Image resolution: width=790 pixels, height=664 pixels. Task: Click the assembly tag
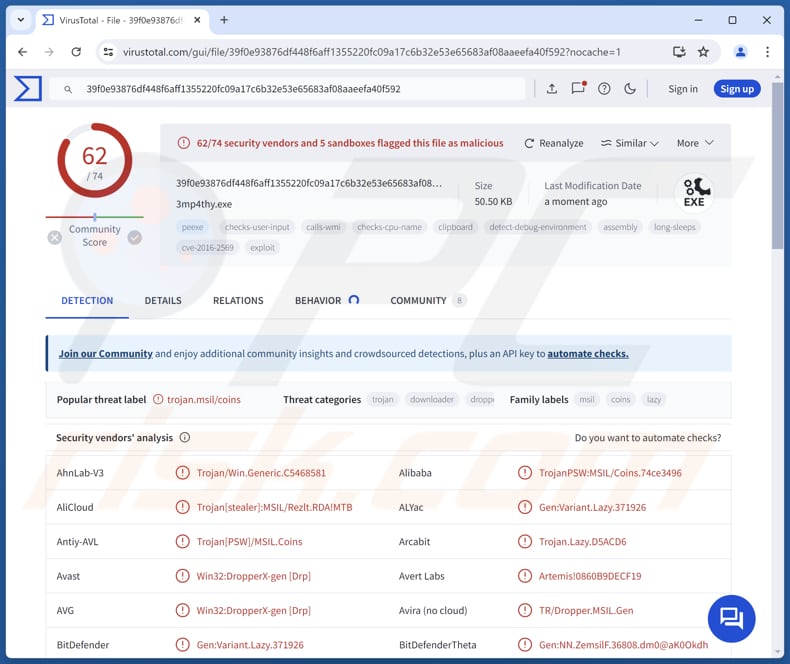coord(620,227)
